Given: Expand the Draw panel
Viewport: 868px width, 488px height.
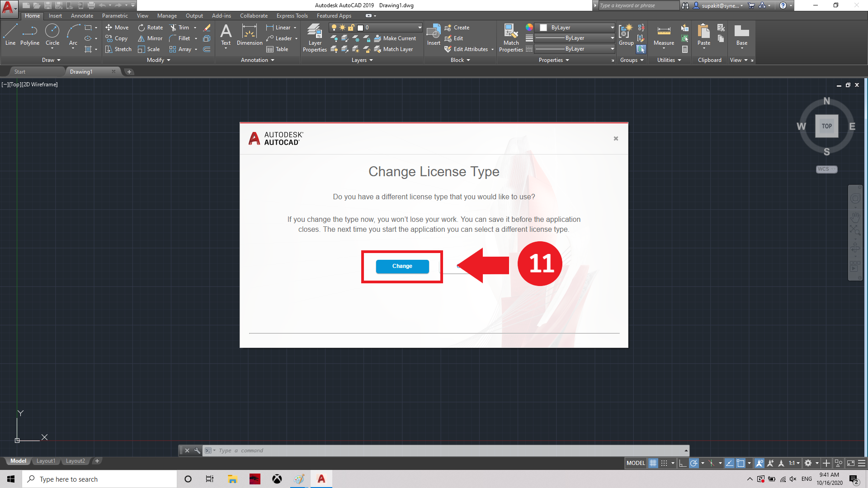Looking at the screenshot, I should (x=51, y=60).
